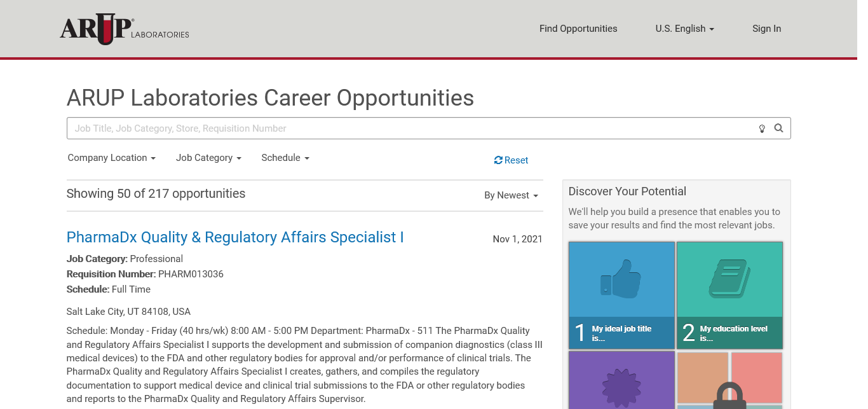The height and width of the screenshot is (409, 868).
Task: Focus the job search input field
Action: 407,128
